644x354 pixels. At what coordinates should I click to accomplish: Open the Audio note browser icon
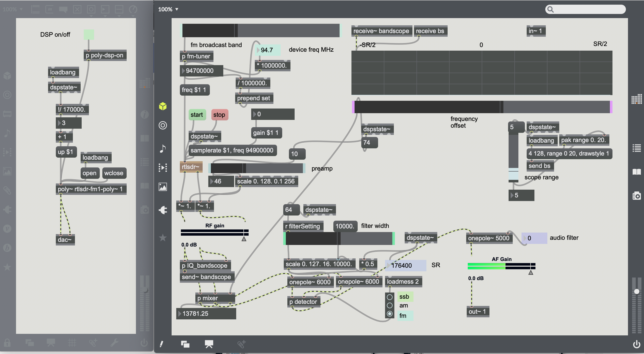[163, 148]
